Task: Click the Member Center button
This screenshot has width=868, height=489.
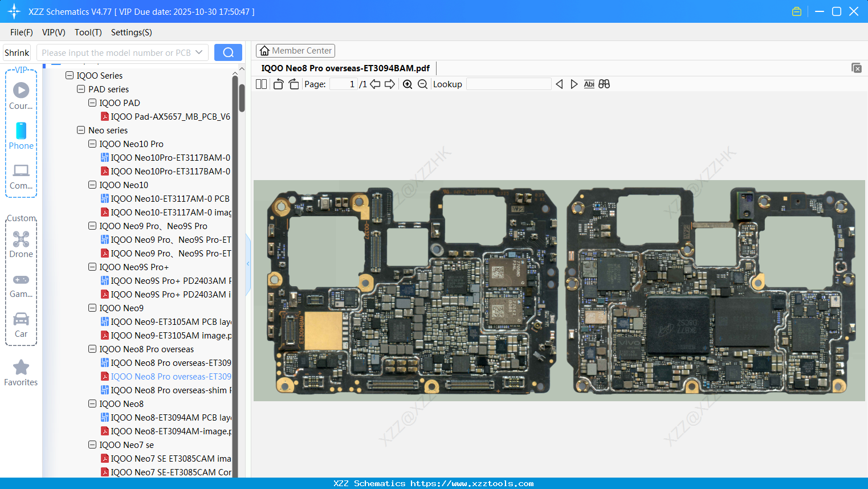Action: [295, 51]
